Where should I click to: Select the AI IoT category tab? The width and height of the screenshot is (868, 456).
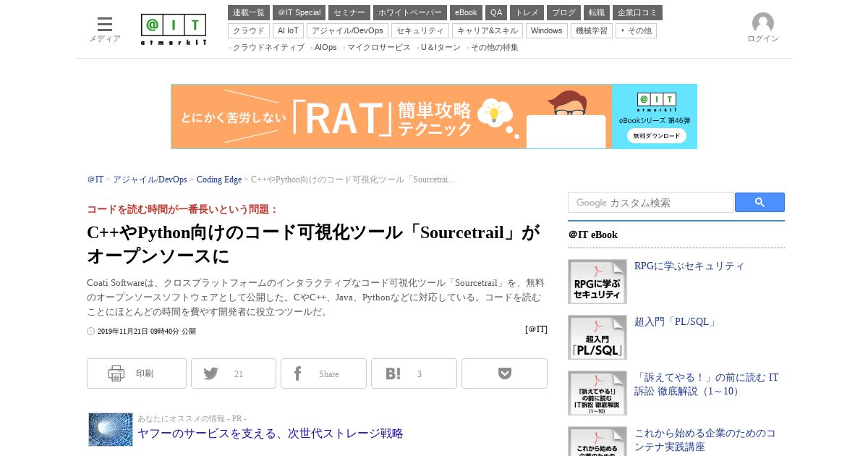[288, 30]
